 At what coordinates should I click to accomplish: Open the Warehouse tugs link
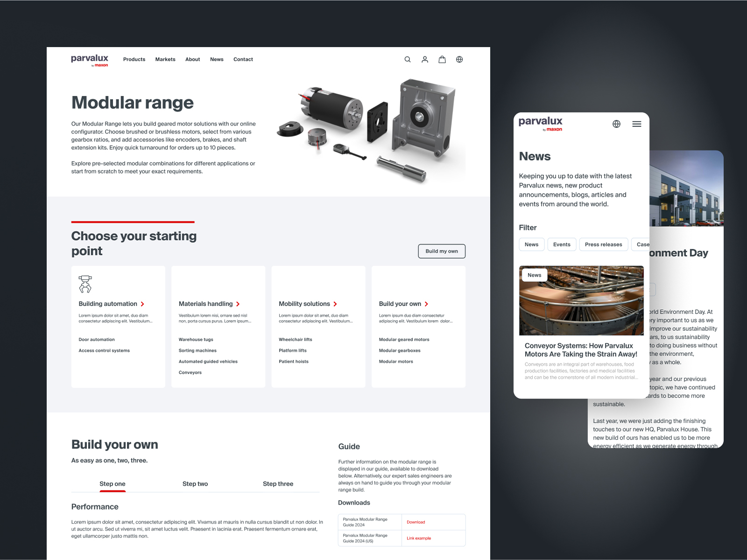pyautogui.click(x=196, y=340)
